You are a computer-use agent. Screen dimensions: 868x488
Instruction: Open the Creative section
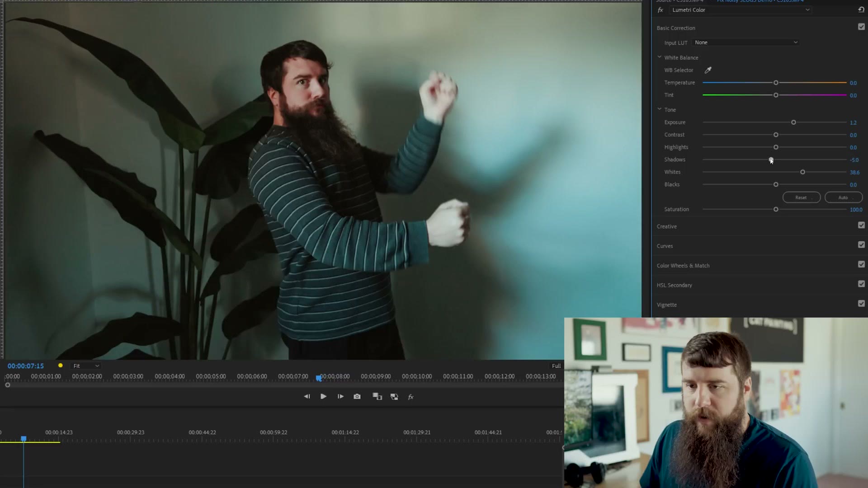click(667, 226)
